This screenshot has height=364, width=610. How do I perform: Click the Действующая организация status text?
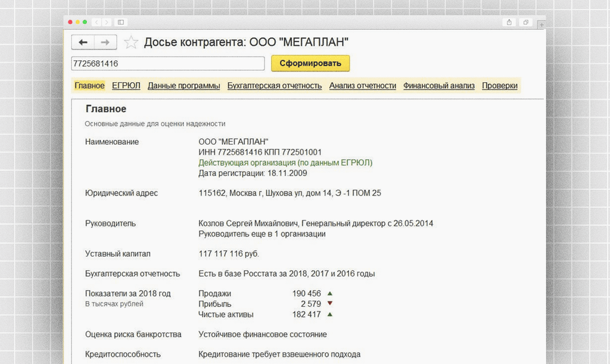click(285, 163)
